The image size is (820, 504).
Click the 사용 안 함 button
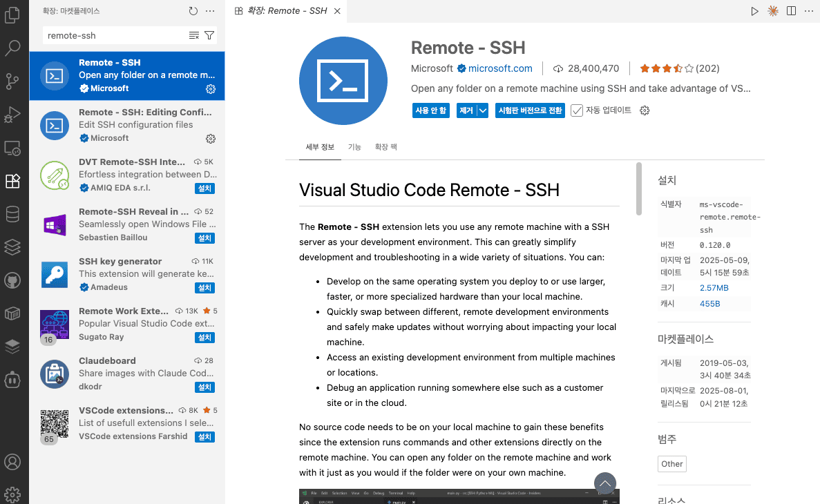pyautogui.click(x=431, y=110)
